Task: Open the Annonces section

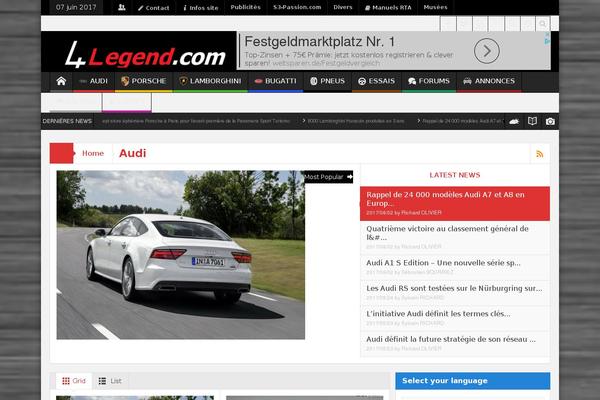Action: 489,81
